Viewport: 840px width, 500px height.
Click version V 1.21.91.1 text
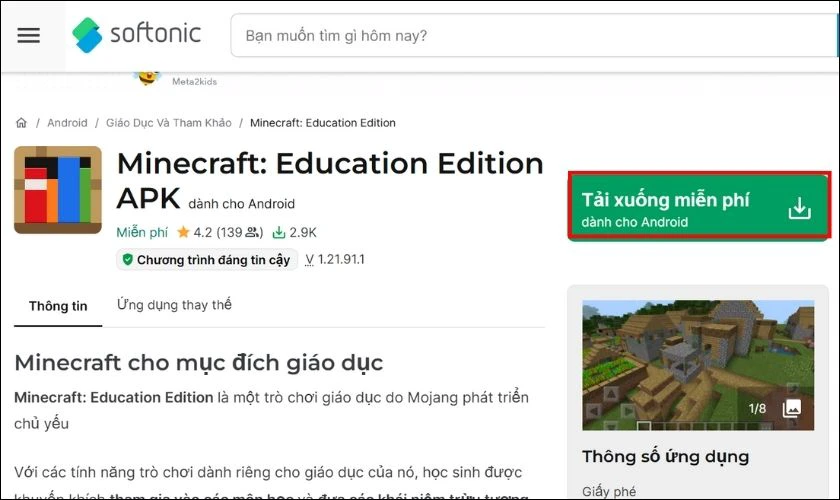tap(335, 259)
